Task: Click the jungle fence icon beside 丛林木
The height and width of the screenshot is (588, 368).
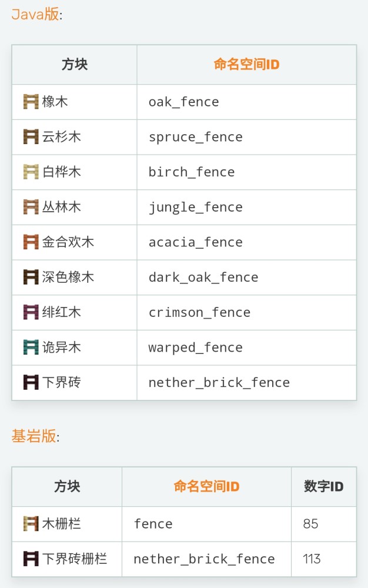Action: click(x=31, y=207)
